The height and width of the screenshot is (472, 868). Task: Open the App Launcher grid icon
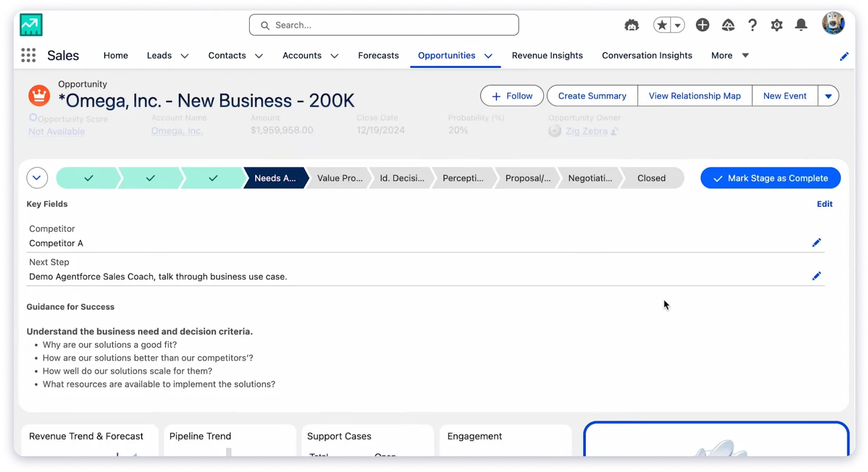click(28, 55)
